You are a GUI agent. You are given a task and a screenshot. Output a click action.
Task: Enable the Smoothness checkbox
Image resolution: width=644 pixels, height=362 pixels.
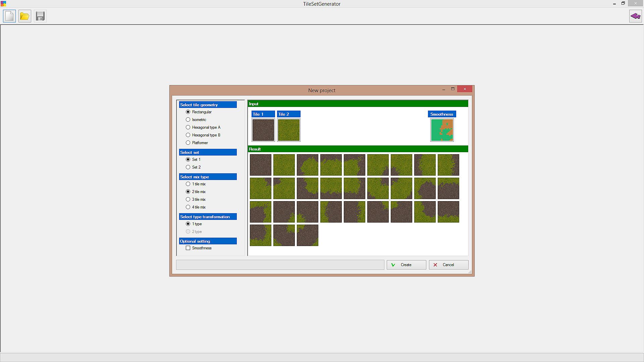pos(188,248)
